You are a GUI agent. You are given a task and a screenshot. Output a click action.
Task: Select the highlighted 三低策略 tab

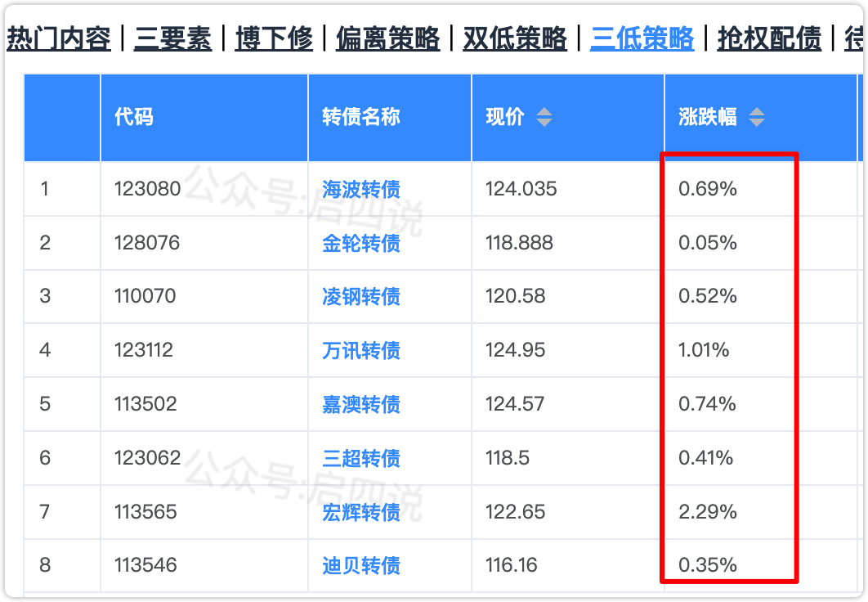642,38
